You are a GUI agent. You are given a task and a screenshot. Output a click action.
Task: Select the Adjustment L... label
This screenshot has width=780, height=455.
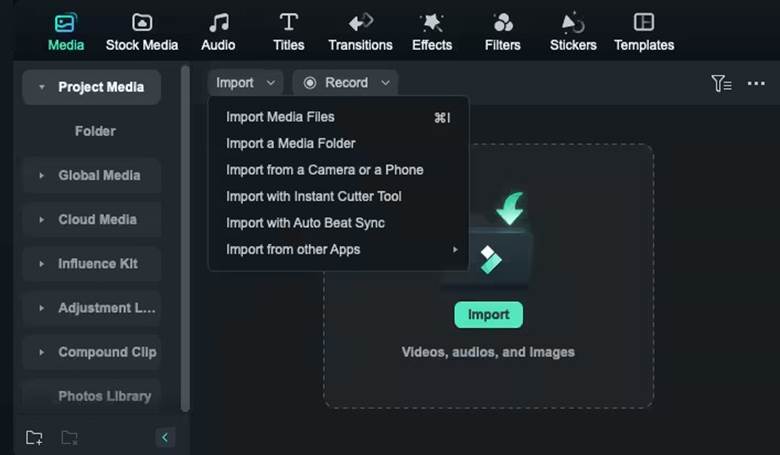[x=106, y=308]
